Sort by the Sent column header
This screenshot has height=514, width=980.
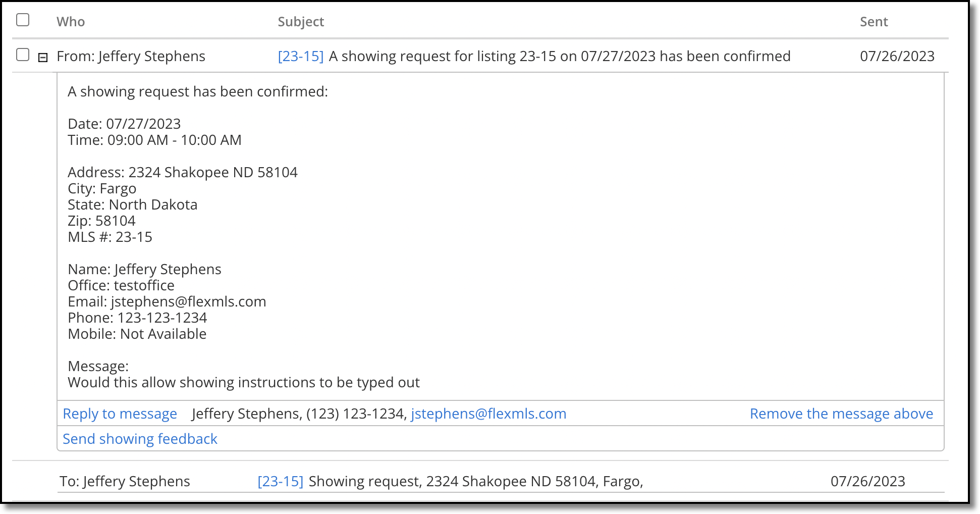[874, 22]
